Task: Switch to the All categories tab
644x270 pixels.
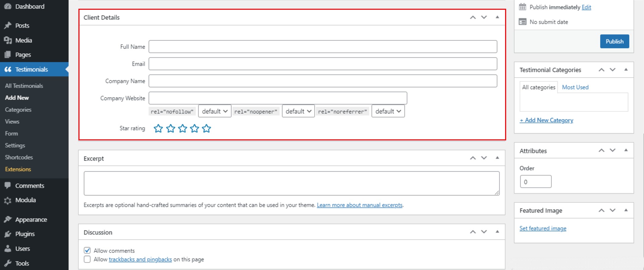Action: (x=539, y=87)
